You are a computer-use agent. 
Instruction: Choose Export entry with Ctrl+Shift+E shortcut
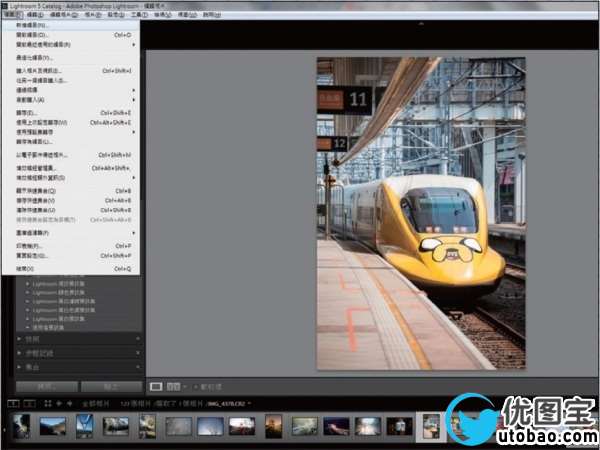[x=71, y=113]
